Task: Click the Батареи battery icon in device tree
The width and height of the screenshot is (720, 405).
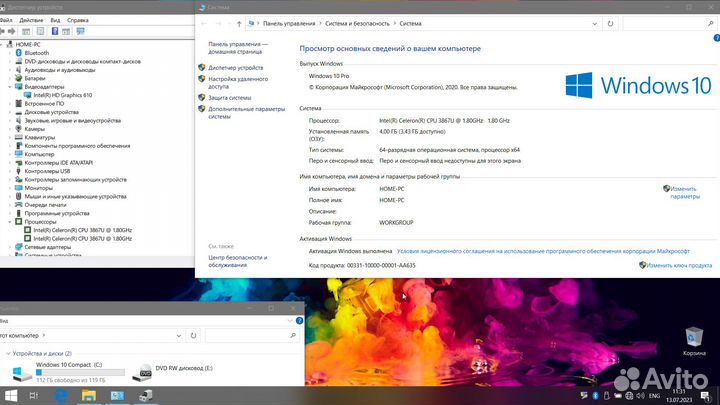Action: pos(18,78)
